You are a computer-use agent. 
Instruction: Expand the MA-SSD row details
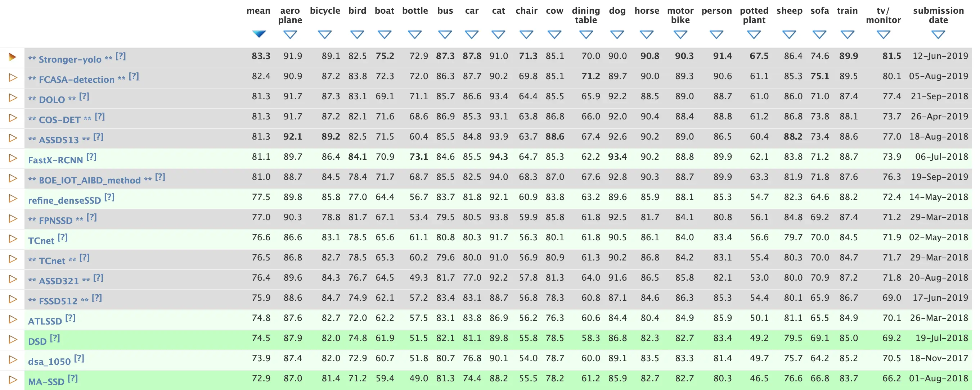point(13,380)
